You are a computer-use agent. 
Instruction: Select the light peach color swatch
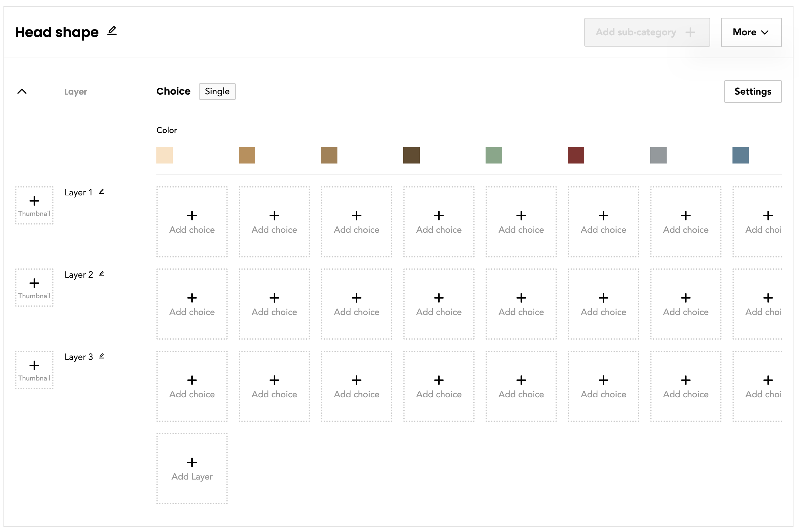point(165,155)
